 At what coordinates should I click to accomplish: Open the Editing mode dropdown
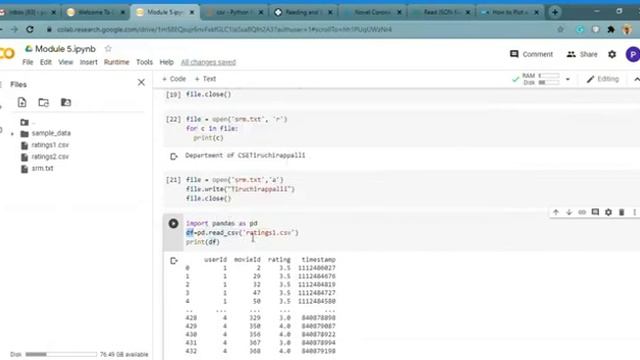click(603, 79)
